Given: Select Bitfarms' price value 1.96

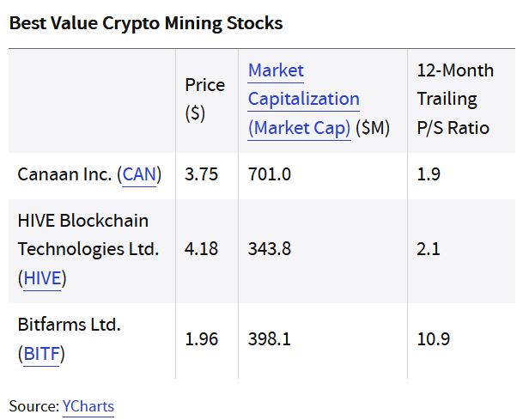Looking at the screenshot, I should click(202, 338).
